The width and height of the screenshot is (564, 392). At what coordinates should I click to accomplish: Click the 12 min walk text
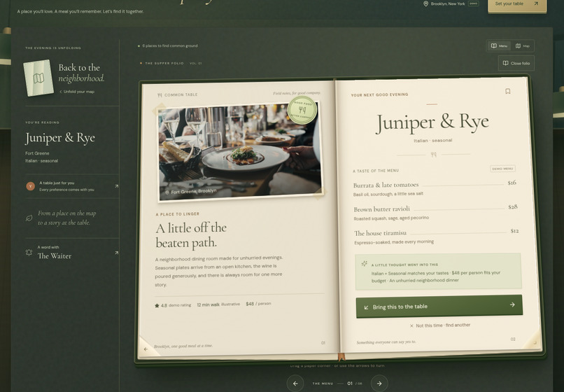coord(208,304)
